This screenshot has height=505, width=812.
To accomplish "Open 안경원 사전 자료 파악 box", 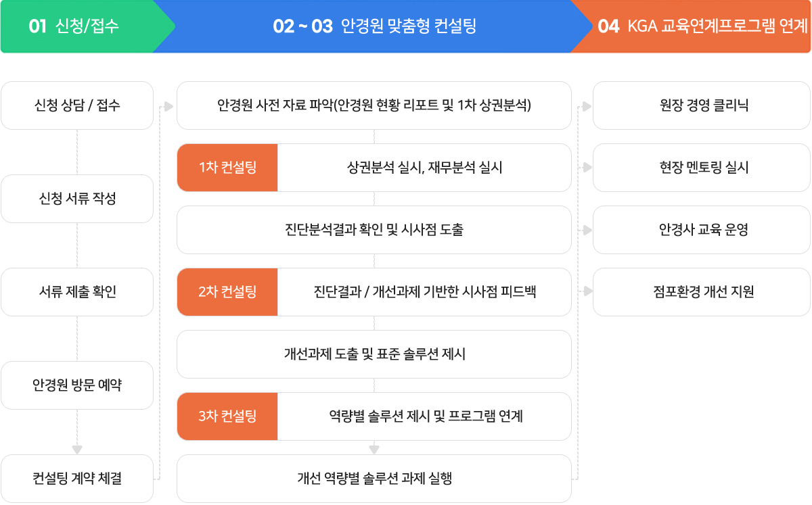I will pos(374,105).
